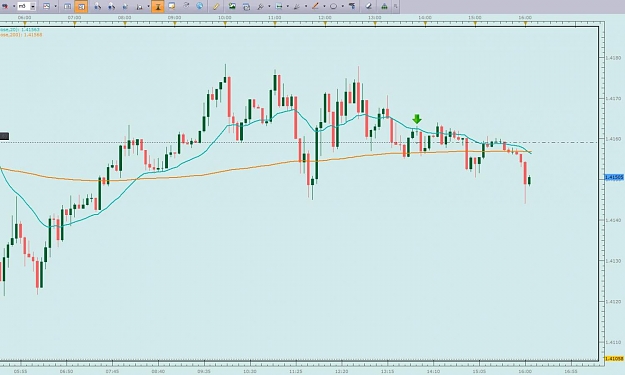Click the first blue figure trade icon

pyautogui.click(x=98, y=6)
